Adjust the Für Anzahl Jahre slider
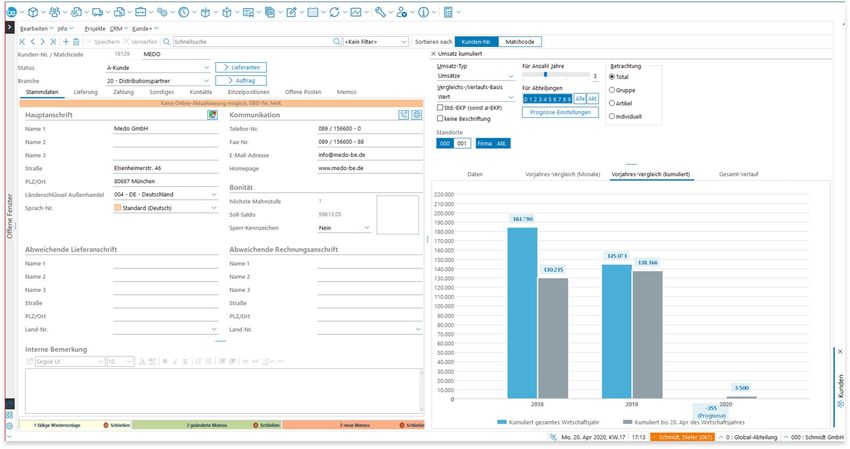Image resolution: width=850 pixels, height=449 pixels. [x=546, y=75]
